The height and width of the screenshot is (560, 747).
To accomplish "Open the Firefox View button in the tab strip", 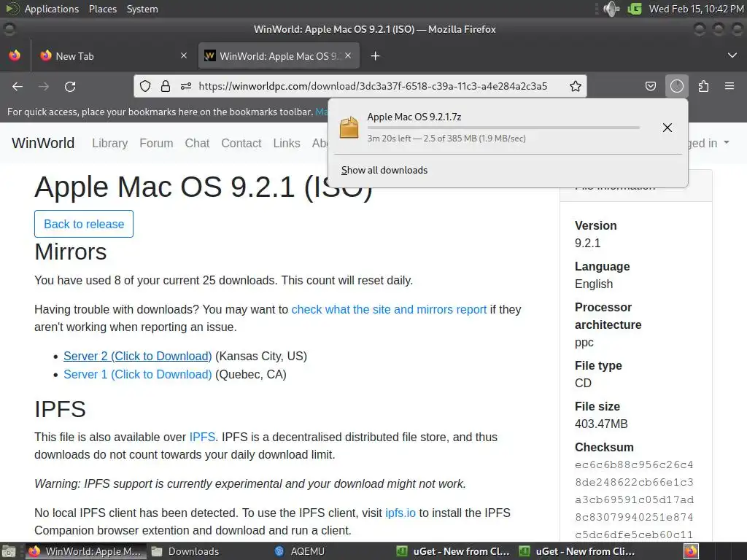I will (15, 55).
